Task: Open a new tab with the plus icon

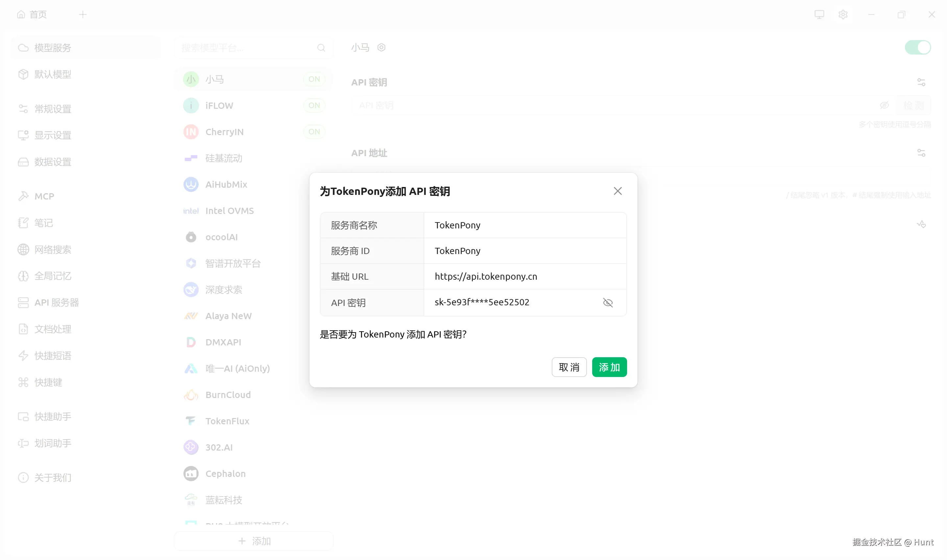Action: (x=83, y=14)
